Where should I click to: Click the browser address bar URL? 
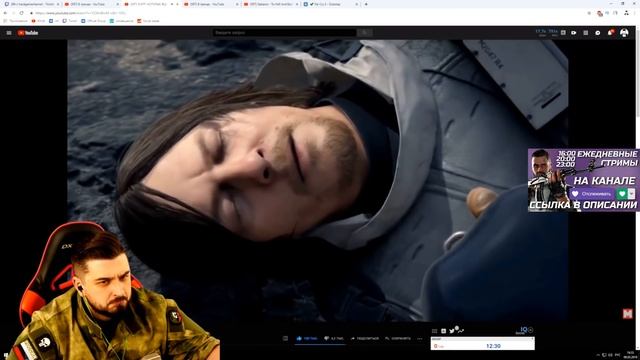click(80, 13)
